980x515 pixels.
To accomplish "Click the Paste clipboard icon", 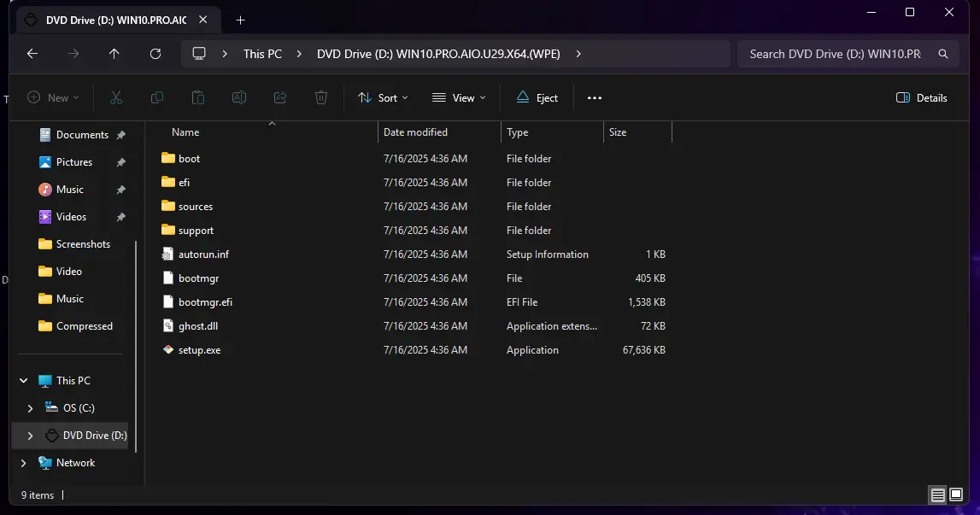I will coord(198,97).
